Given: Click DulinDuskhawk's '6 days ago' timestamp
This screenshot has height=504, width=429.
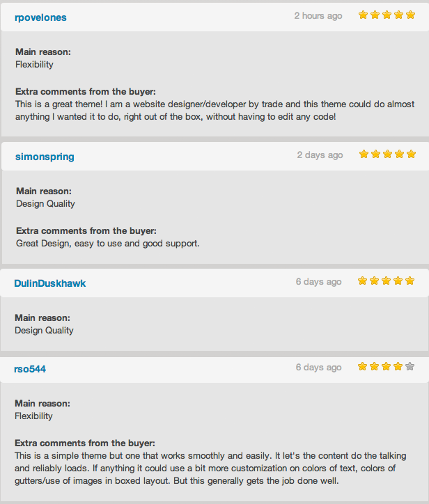Looking at the screenshot, I should (319, 281).
